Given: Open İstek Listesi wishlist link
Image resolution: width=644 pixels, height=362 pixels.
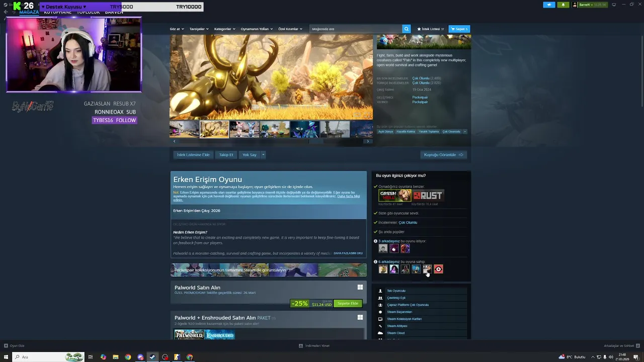Looking at the screenshot, I should [x=431, y=29].
